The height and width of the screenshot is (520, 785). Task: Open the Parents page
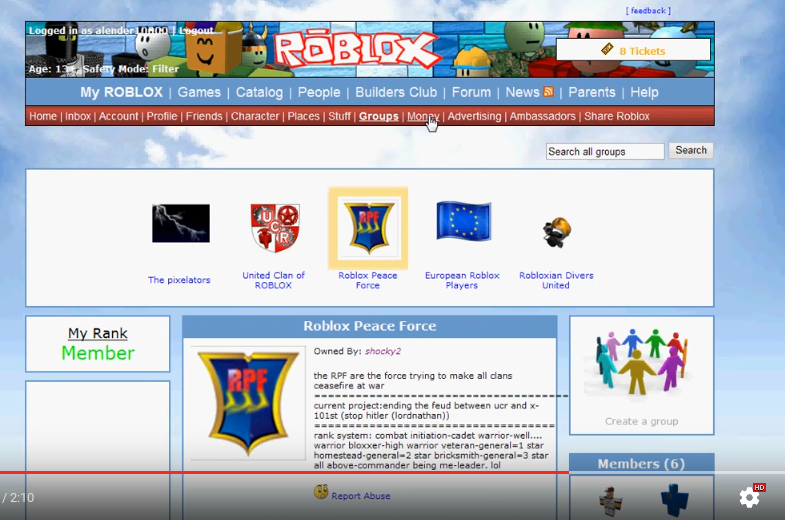(592, 92)
